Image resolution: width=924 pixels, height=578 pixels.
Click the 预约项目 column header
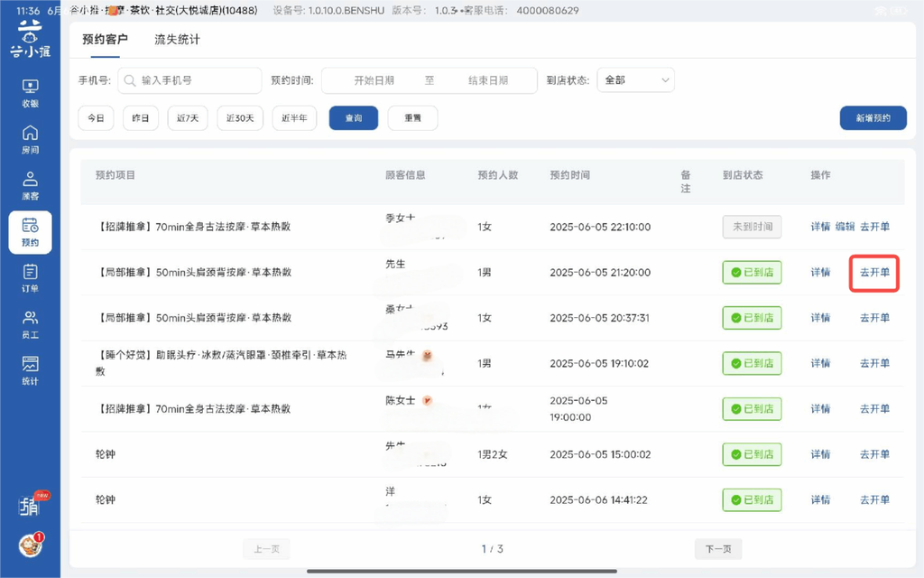(x=115, y=175)
